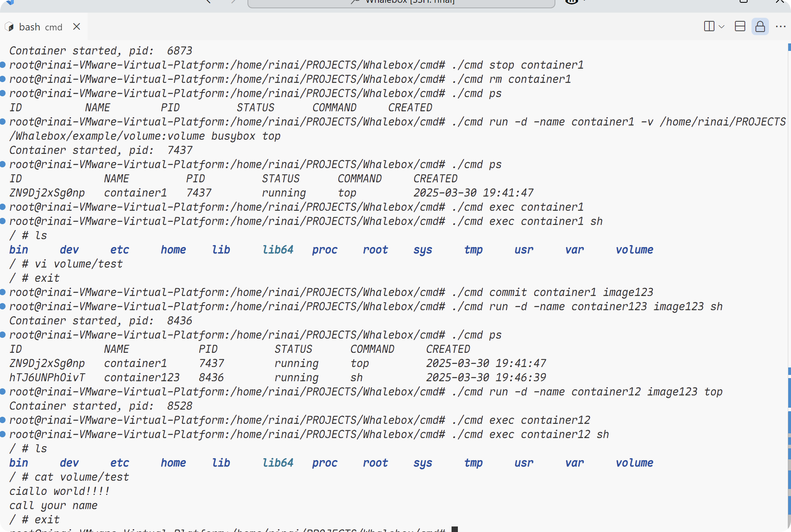Toggle the lock group button
Image resolution: width=791 pixels, height=532 pixels.
tap(760, 26)
